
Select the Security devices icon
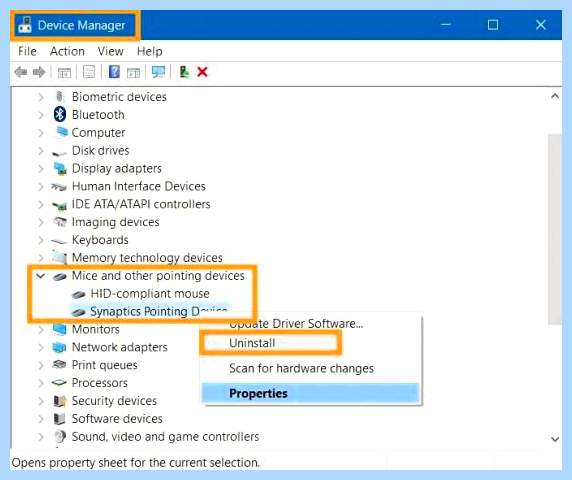click(x=60, y=401)
